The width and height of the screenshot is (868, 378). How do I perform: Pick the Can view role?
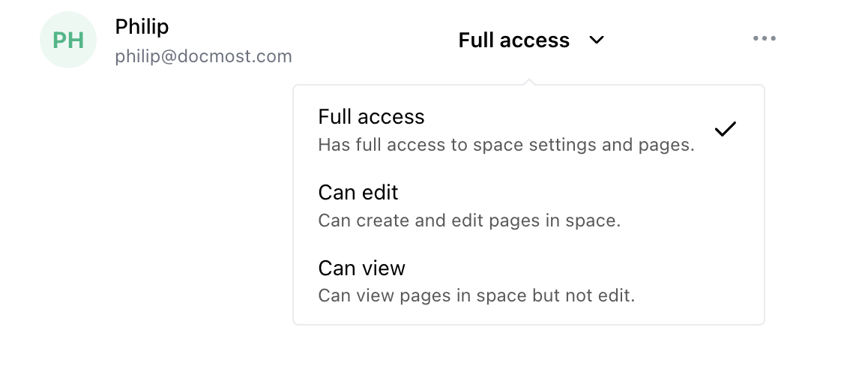[361, 268]
